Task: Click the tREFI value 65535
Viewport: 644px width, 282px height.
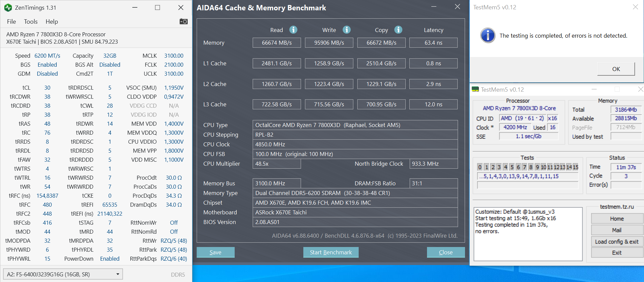Action: [110, 205]
